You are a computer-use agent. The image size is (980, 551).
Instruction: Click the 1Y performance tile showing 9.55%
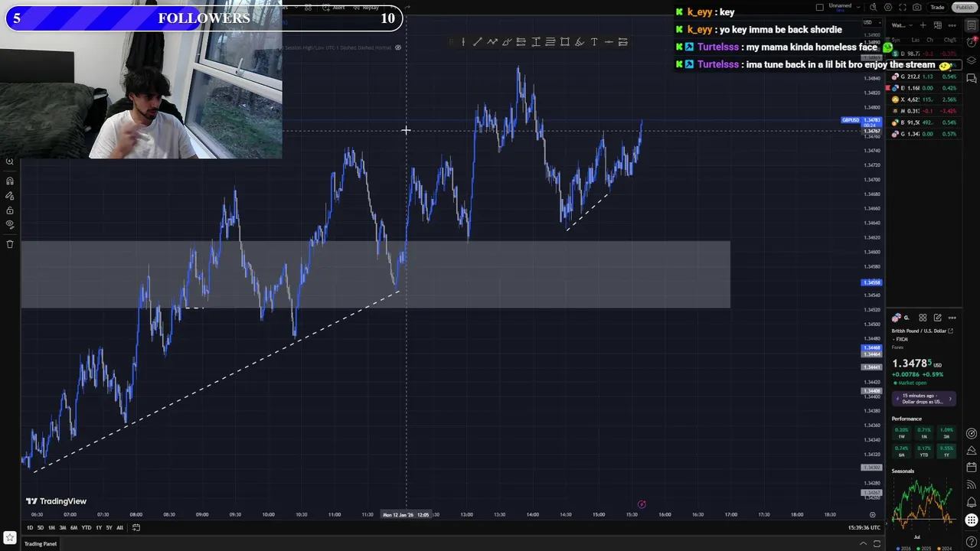(x=947, y=452)
